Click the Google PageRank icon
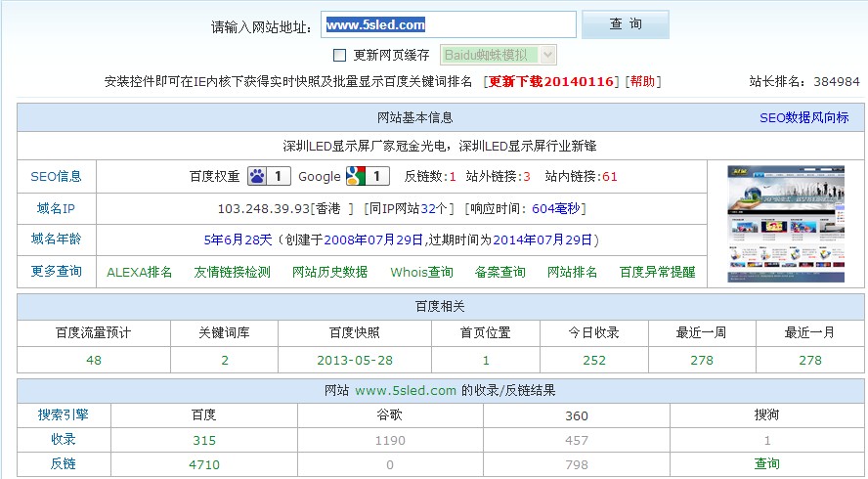 [x=368, y=177]
